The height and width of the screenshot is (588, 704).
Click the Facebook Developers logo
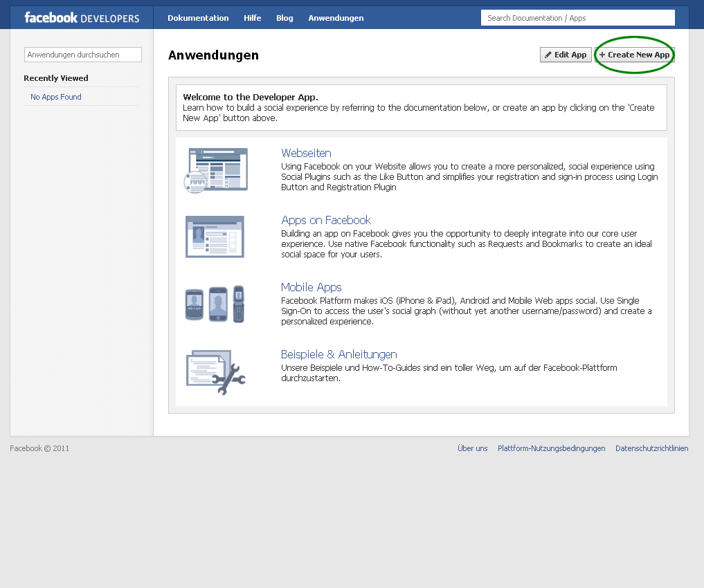tap(82, 18)
